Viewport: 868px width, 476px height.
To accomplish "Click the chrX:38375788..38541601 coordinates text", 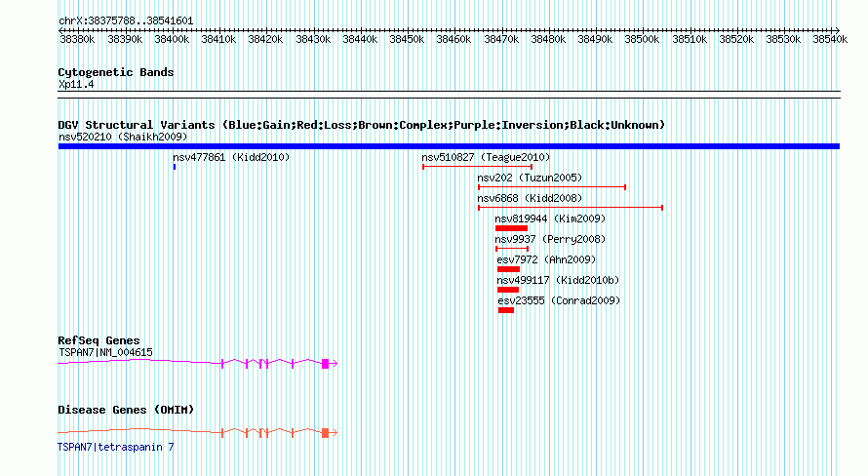I will tap(126, 21).
